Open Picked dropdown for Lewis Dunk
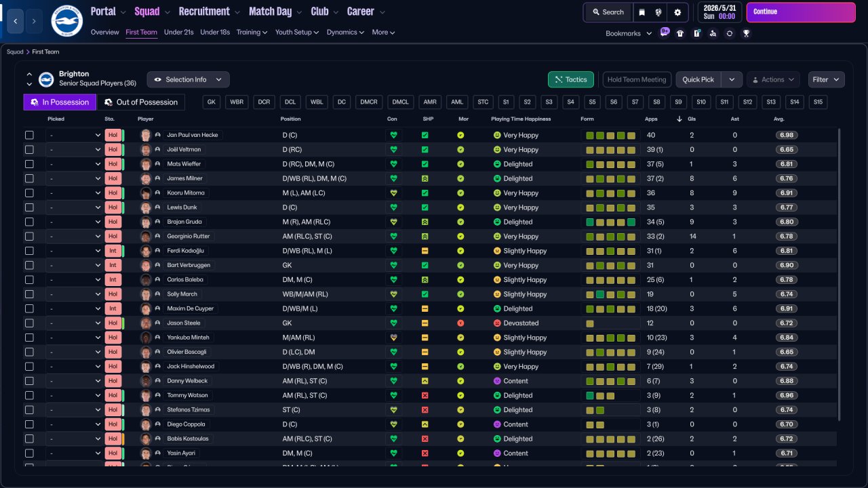Image resolution: width=868 pixels, height=488 pixels. [74, 207]
